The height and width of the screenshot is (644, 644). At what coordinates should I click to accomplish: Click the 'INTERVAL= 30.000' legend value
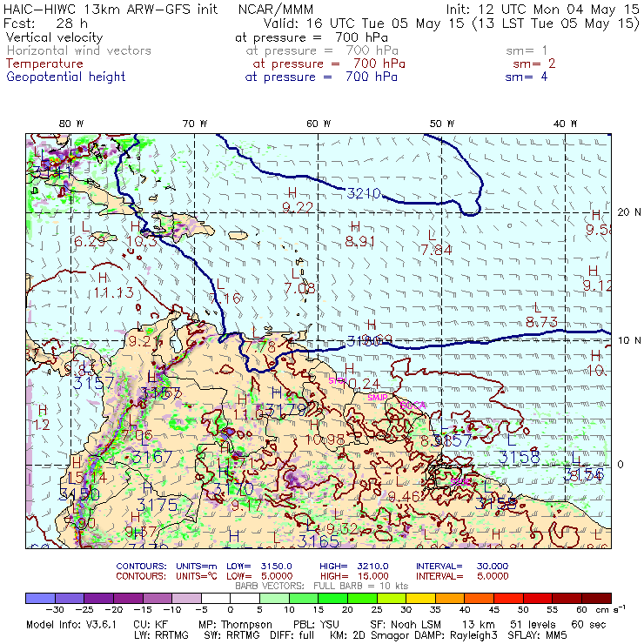[462, 567]
